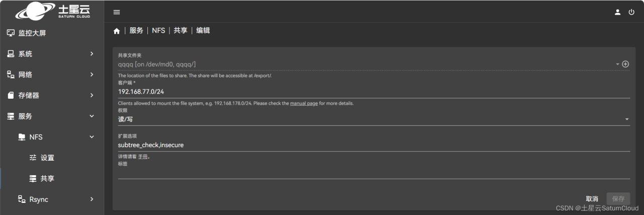This screenshot has width=644, height=215.
Task: Expand the 系统 menu chevron
Action: [92, 54]
